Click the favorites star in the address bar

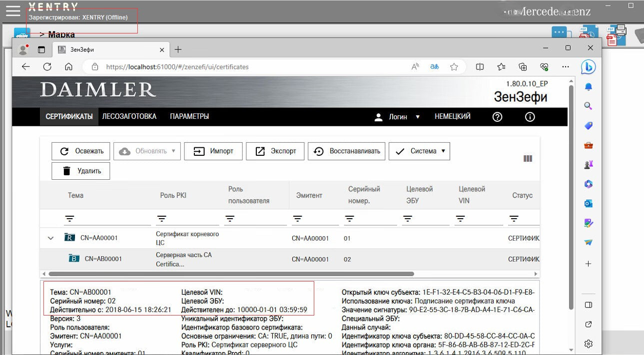(x=454, y=66)
